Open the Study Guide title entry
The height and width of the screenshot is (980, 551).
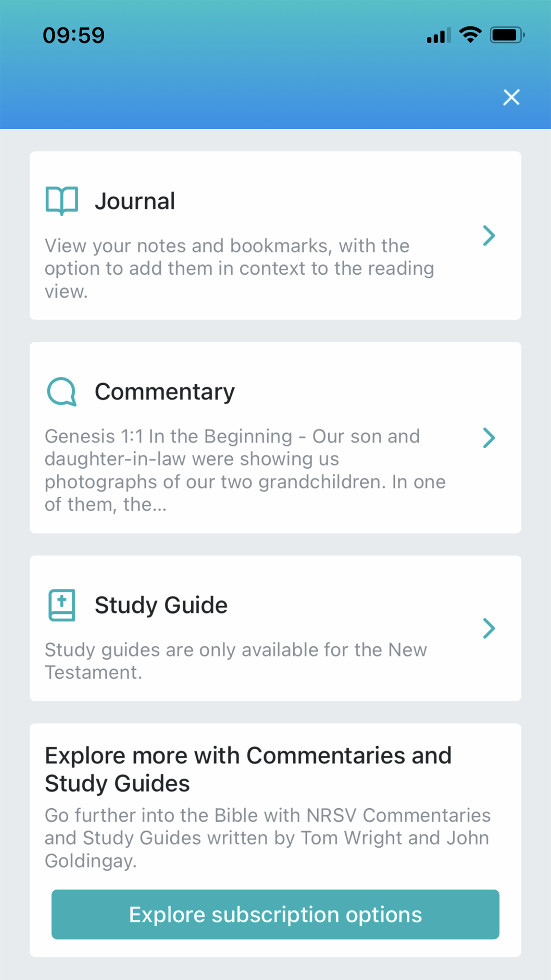[161, 605]
